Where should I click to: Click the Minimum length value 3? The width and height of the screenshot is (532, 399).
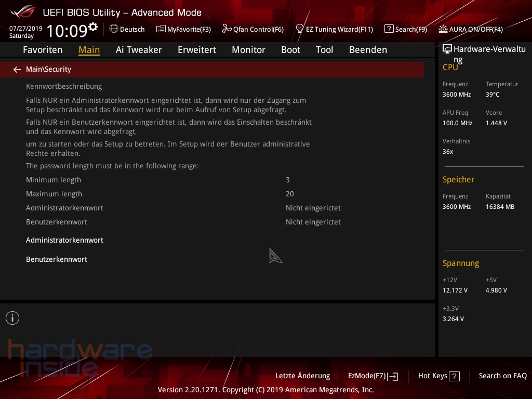point(288,180)
